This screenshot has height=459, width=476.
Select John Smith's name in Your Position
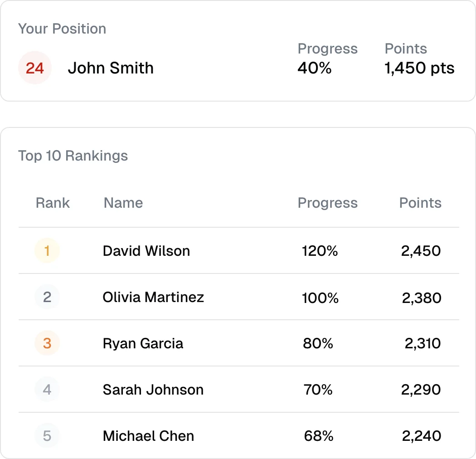pyautogui.click(x=111, y=68)
